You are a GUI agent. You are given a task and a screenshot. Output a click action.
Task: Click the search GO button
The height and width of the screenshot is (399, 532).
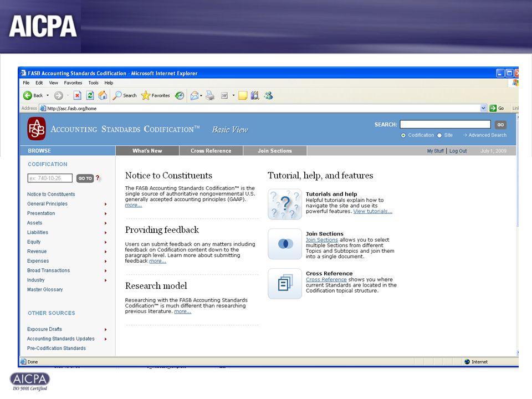[500, 125]
